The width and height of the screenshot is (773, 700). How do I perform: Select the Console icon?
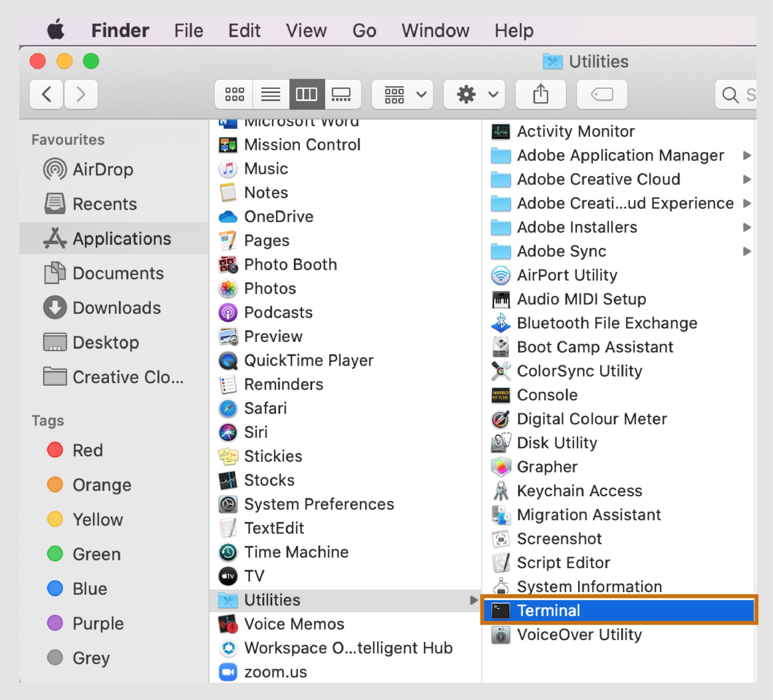[x=501, y=395]
